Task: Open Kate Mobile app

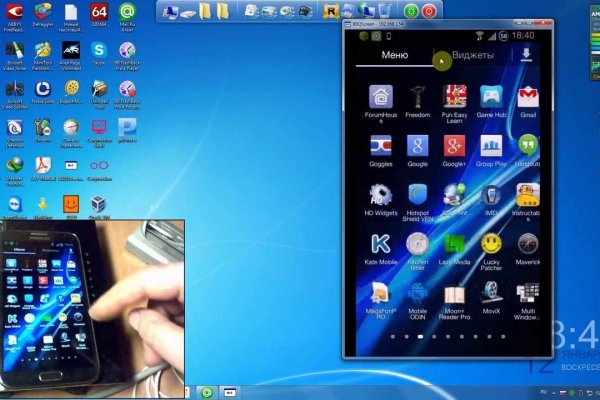Action: pos(381,244)
